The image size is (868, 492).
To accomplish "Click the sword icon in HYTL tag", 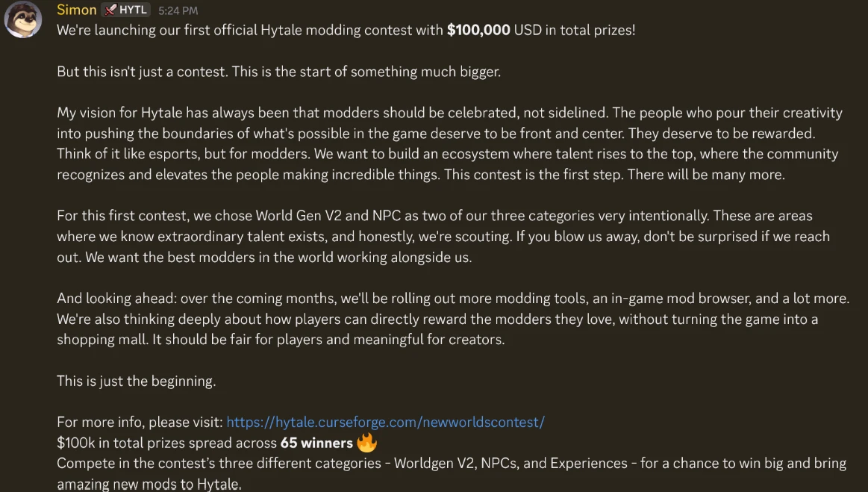I will pyautogui.click(x=110, y=10).
